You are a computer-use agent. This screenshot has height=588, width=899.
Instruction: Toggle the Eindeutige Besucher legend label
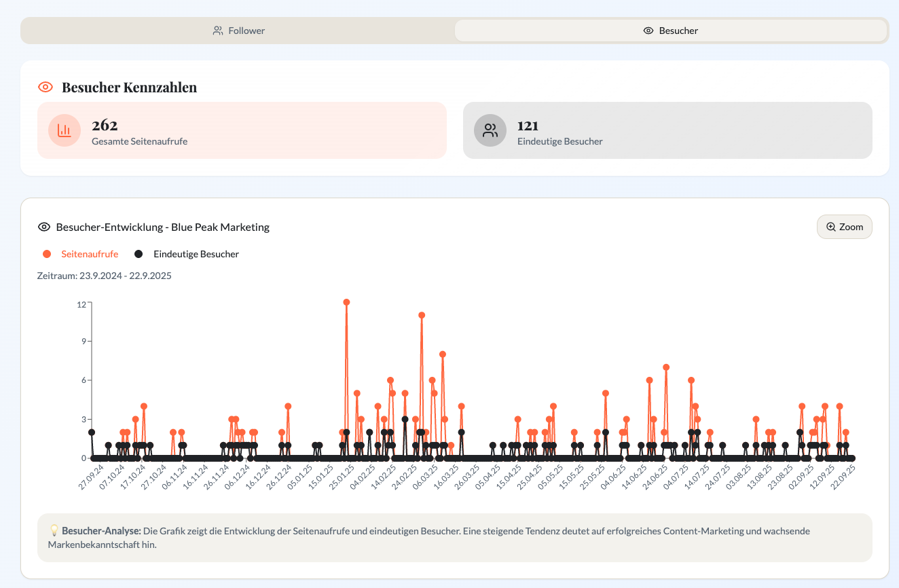[196, 254]
